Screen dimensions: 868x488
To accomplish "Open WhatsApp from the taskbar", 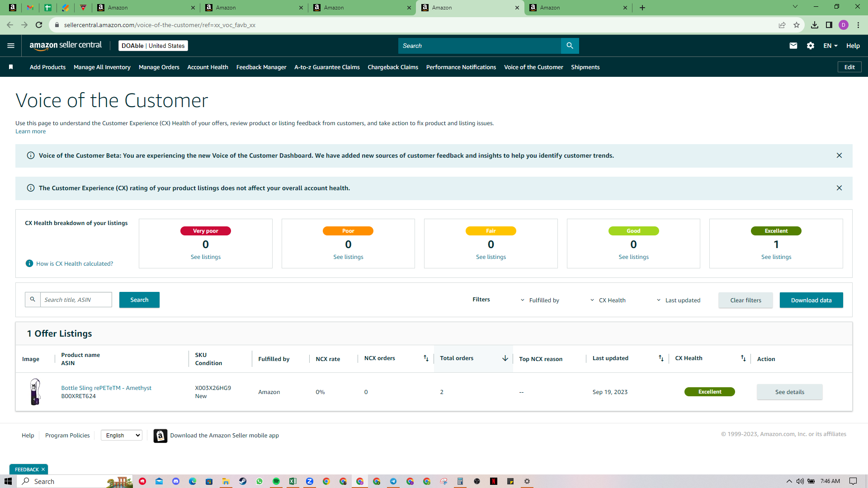I will point(259,481).
